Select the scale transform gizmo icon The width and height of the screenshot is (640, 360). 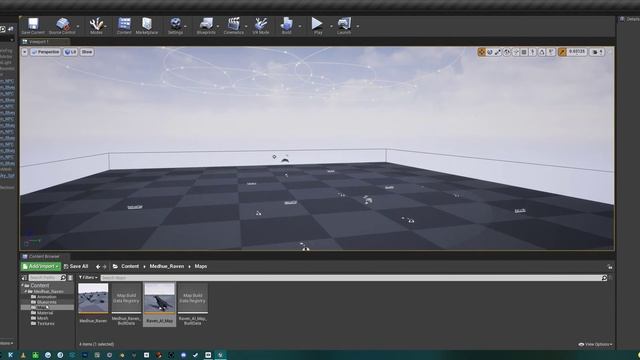(498, 52)
